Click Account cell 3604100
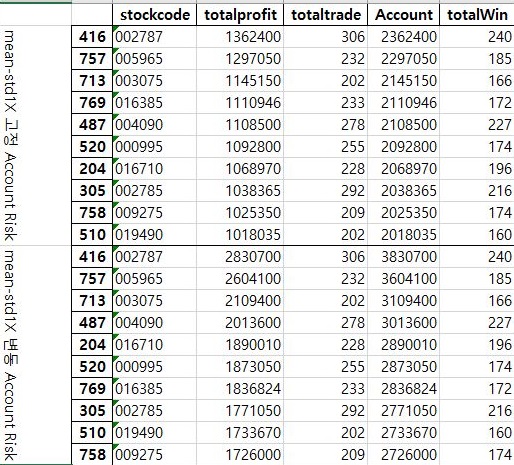Screen dimensions: 514x465 pyautogui.click(x=404, y=279)
